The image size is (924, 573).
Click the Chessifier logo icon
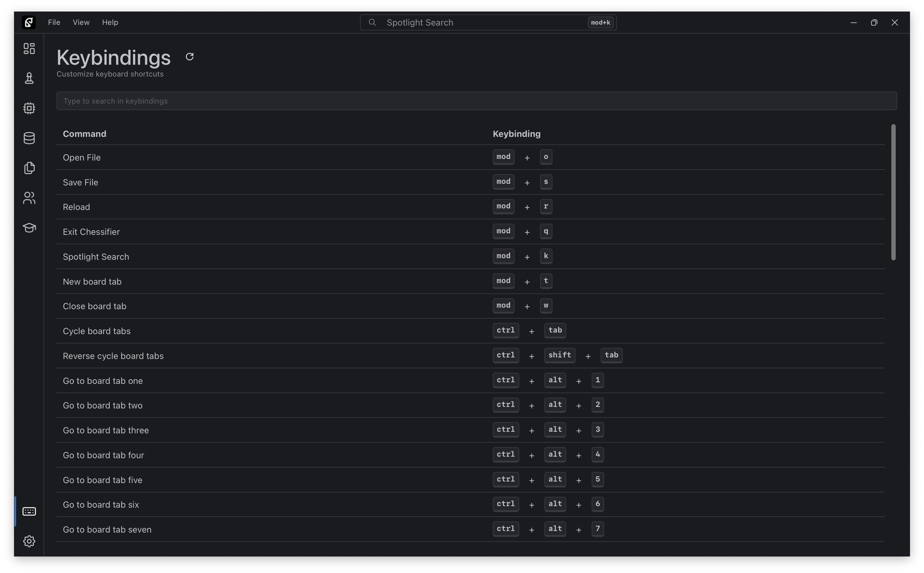pyautogui.click(x=29, y=22)
